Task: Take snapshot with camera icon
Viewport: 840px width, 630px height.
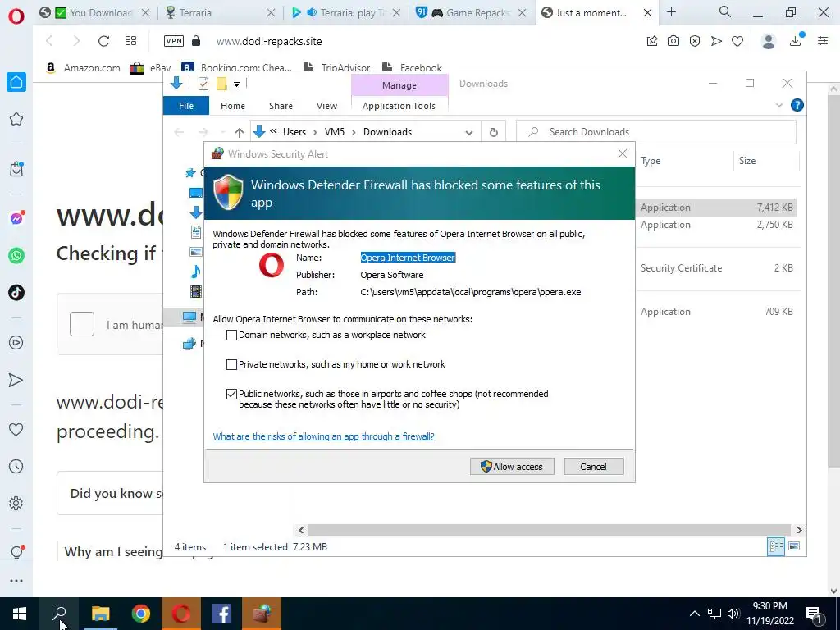Action: (673, 41)
